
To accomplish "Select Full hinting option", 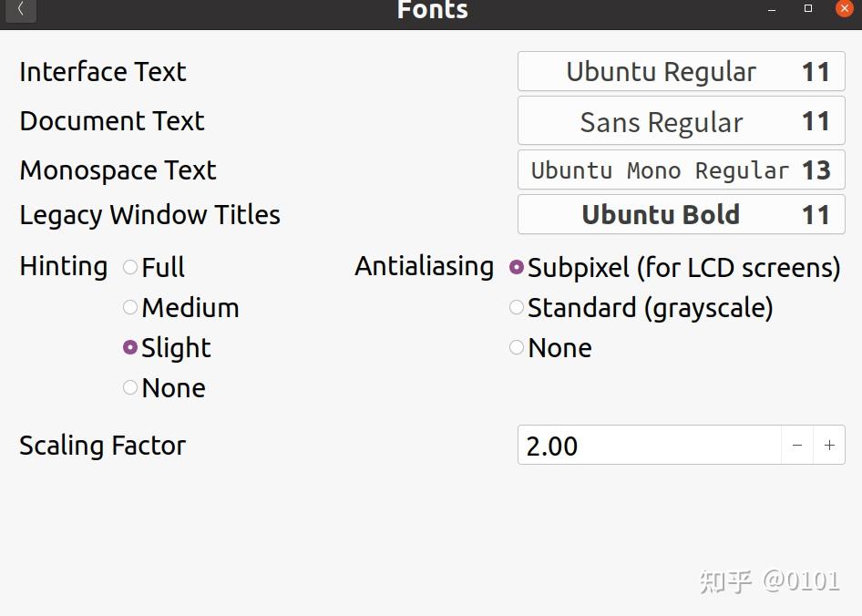I will (x=130, y=267).
